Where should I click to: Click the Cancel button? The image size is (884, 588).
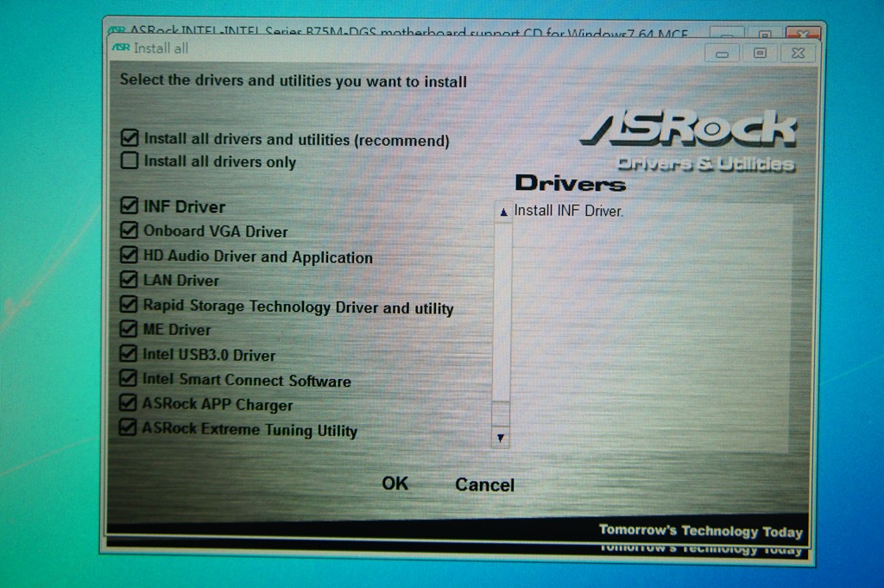click(x=485, y=485)
